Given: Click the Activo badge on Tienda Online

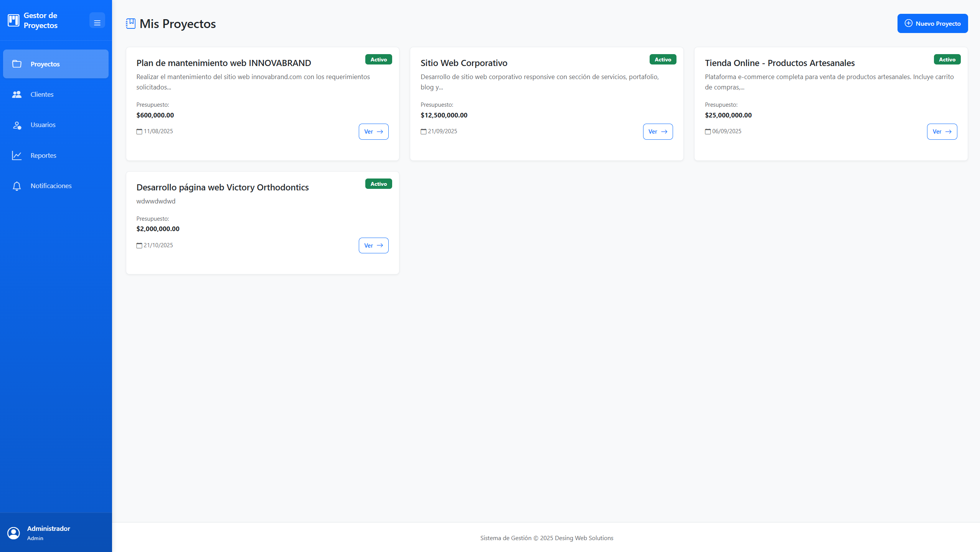Looking at the screenshot, I should pyautogui.click(x=947, y=59).
